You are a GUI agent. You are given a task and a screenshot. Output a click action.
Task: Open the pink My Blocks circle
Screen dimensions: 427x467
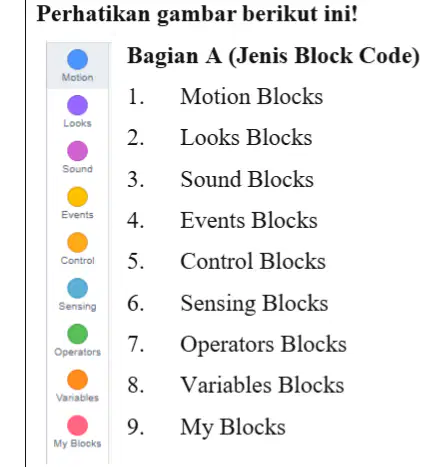pyautogui.click(x=77, y=425)
